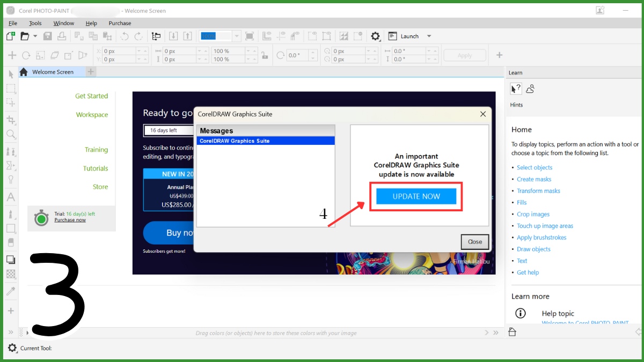This screenshot has width=644, height=362.
Task: Open the 'Touch up image areas' topic
Action: coord(545,226)
